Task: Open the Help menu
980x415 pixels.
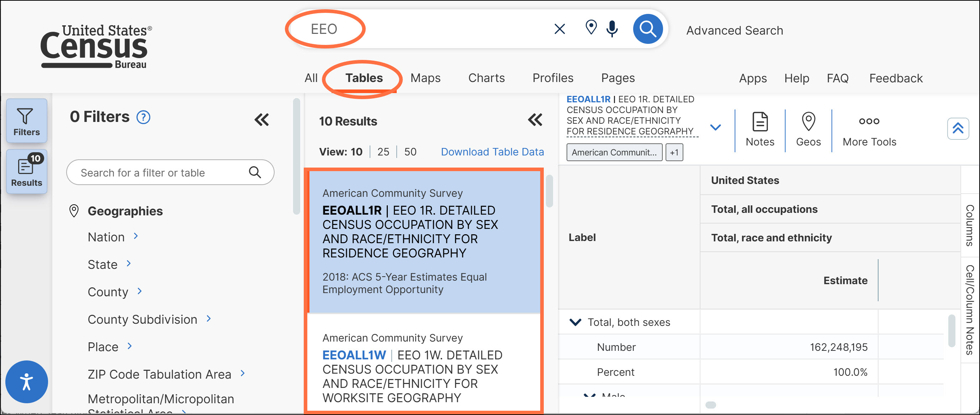Action: pos(796,78)
